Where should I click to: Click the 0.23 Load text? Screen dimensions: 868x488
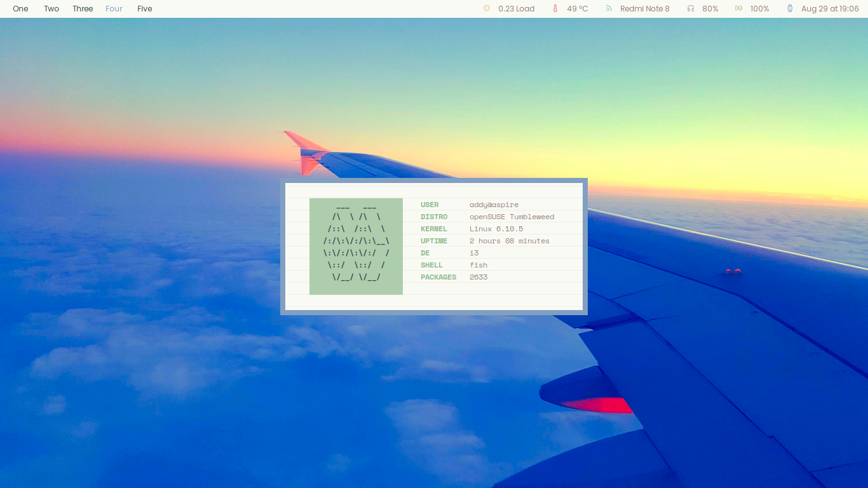(x=516, y=9)
